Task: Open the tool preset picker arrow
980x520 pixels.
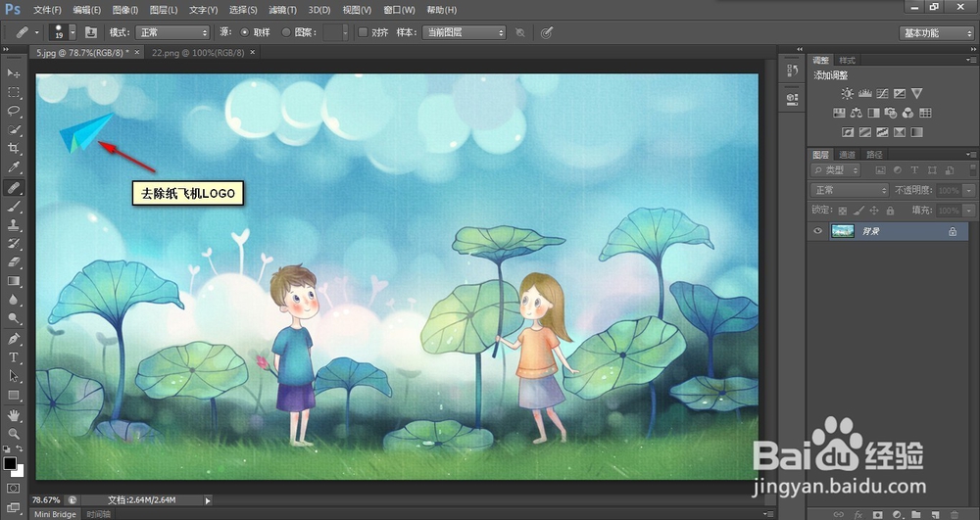Action: click(37, 32)
